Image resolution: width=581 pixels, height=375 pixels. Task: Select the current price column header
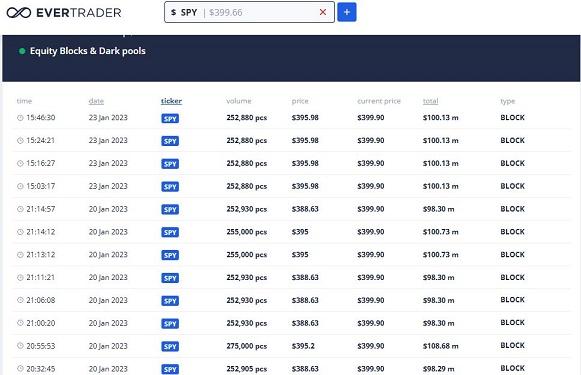[379, 101]
